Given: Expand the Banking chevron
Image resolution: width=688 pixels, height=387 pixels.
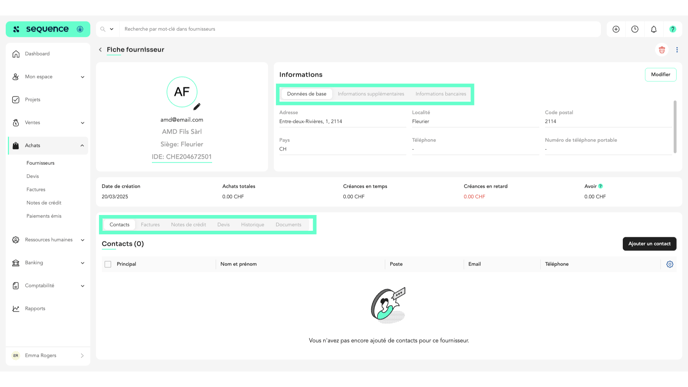Looking at the screenshot, I should coord(82,263).
